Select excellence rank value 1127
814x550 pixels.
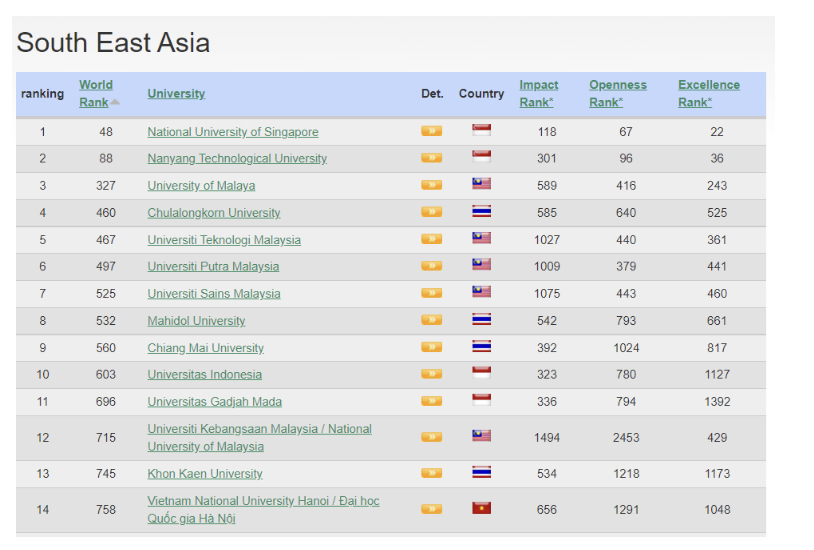pyautogui.click(x=717, y=374)
